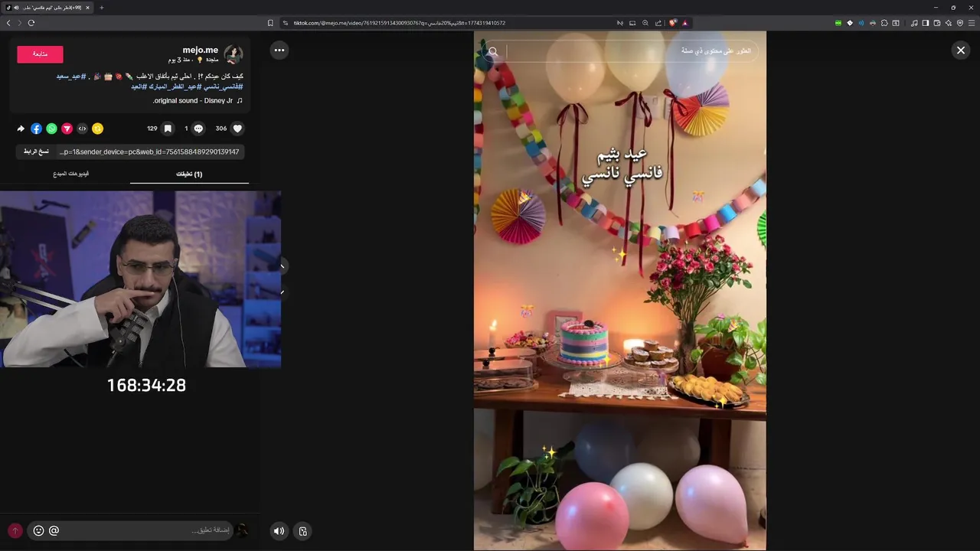Open the emoji picker in comment box

pyautogui.click(x=38, y=530)
